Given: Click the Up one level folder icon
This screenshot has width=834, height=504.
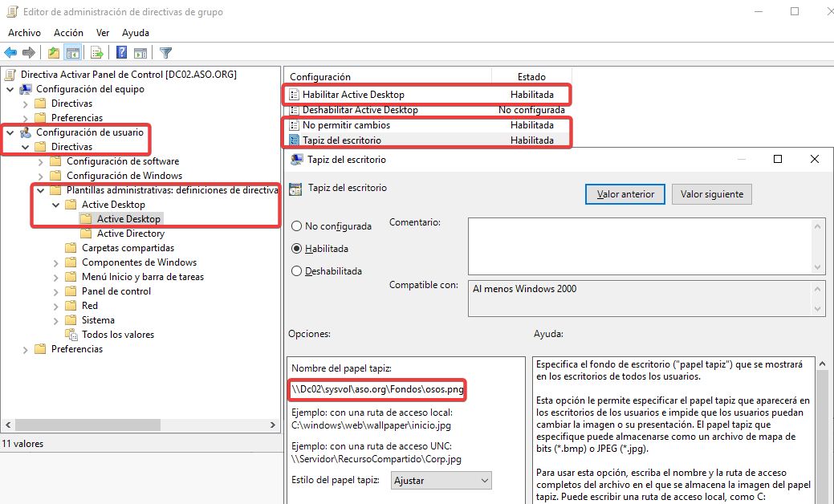Looking at the screenshot, I should [54, 53].
